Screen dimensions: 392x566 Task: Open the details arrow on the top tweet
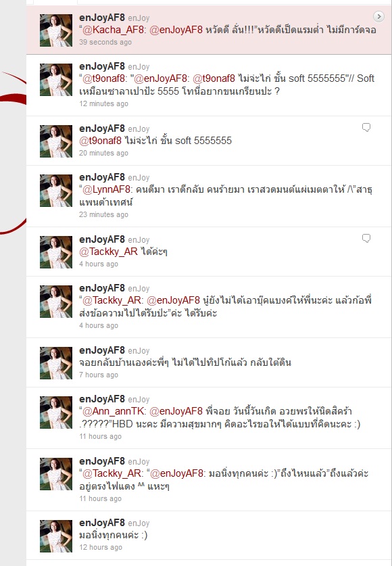(x=378, y=16)
